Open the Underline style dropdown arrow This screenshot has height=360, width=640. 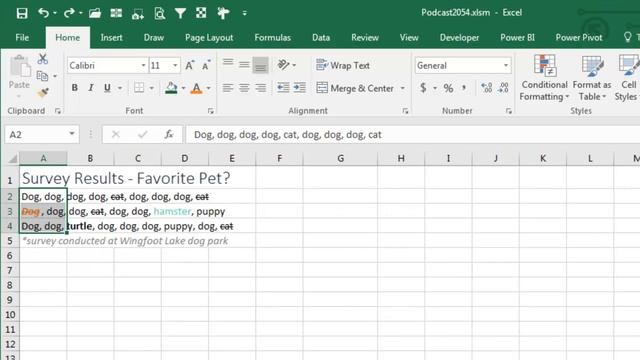(120, 88)
